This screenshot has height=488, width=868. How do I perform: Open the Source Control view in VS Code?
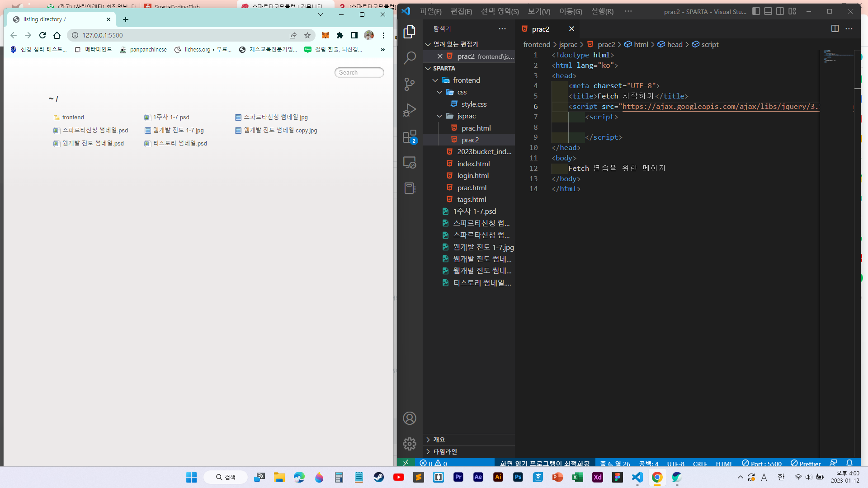click(x=410, y=84)
